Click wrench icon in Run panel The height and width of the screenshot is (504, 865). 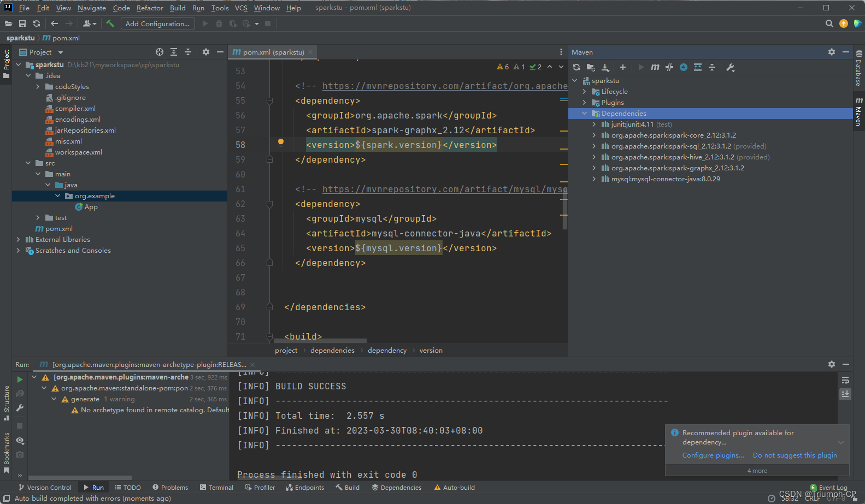(20, 408)
